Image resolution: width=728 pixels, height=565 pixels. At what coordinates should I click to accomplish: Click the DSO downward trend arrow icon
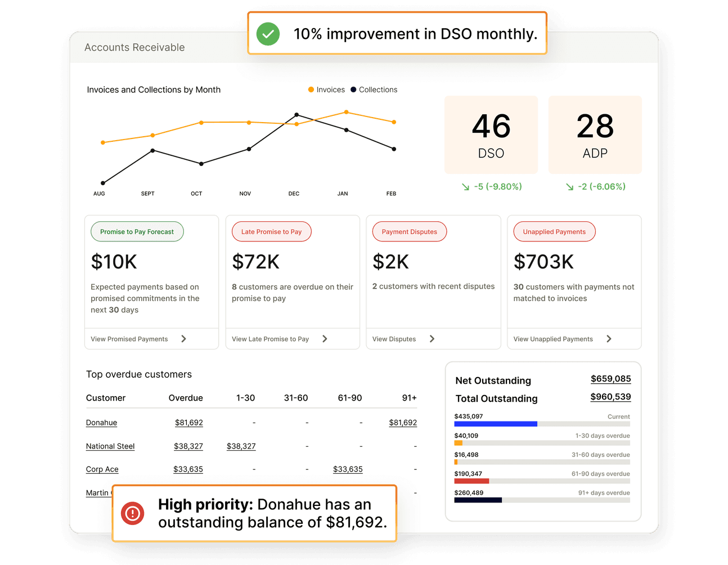tap(466, 187)
